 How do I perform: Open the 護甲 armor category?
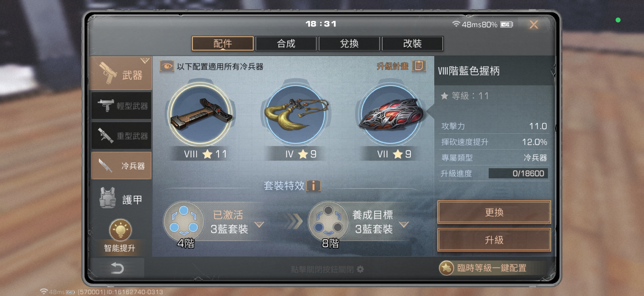pyautogui.click(x=121, y=199)
